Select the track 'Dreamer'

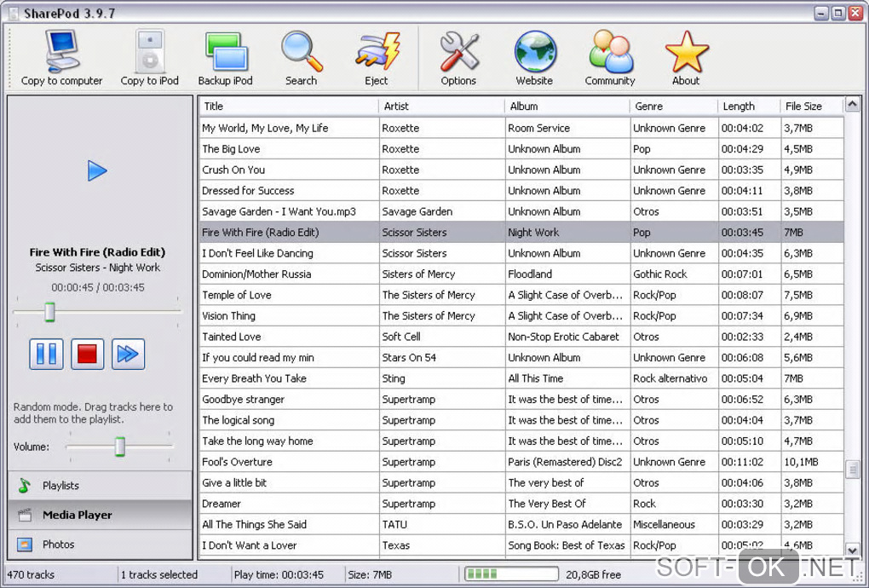coord(521,504)
